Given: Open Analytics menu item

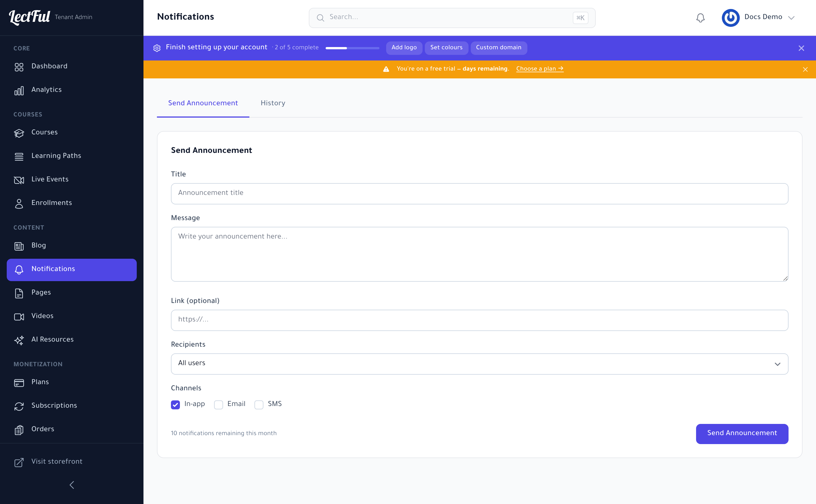Looking at the screenshot, I should pyautogui.click(x=71, y=91).
